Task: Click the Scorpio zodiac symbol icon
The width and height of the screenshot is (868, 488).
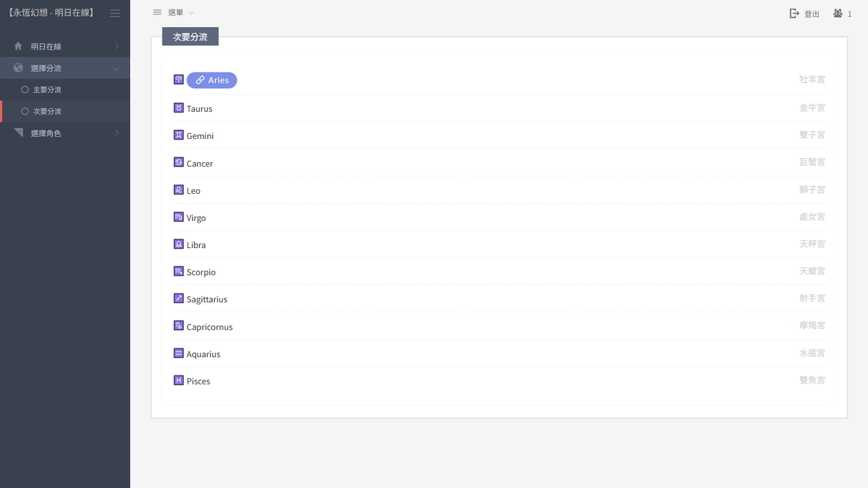Action: tap(179, 271)
